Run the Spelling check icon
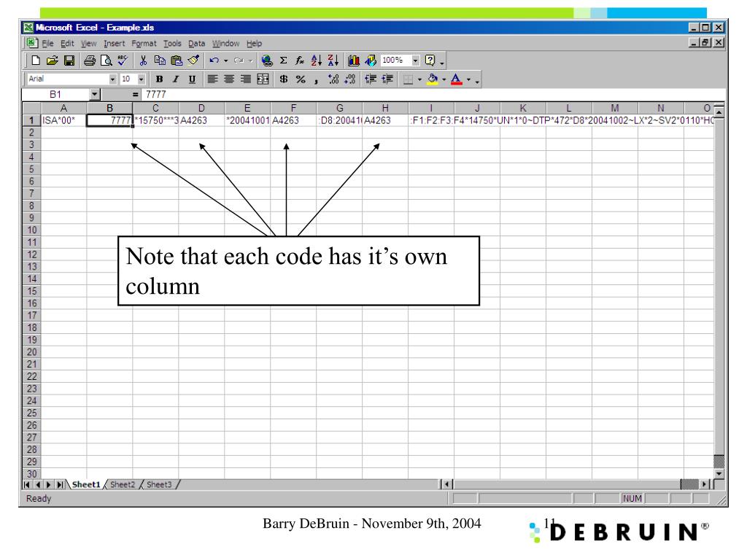The image size is (747, 560). click(x=123, y=61)
